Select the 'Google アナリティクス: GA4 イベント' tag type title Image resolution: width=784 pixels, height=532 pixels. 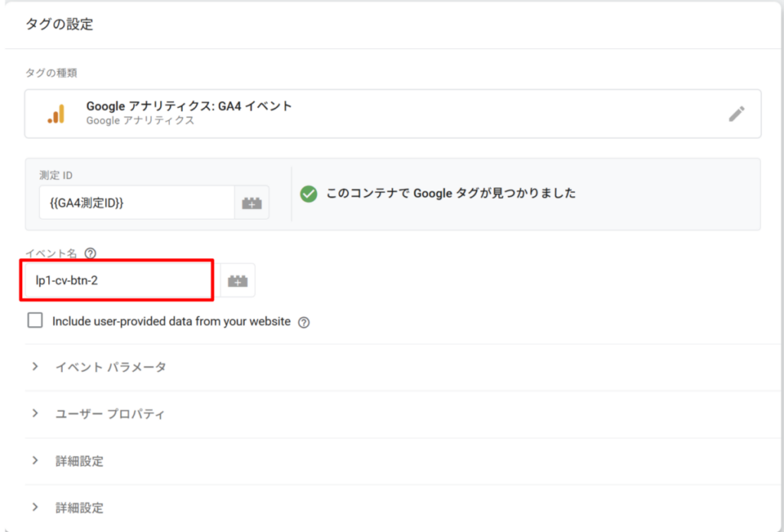point(188,106)
